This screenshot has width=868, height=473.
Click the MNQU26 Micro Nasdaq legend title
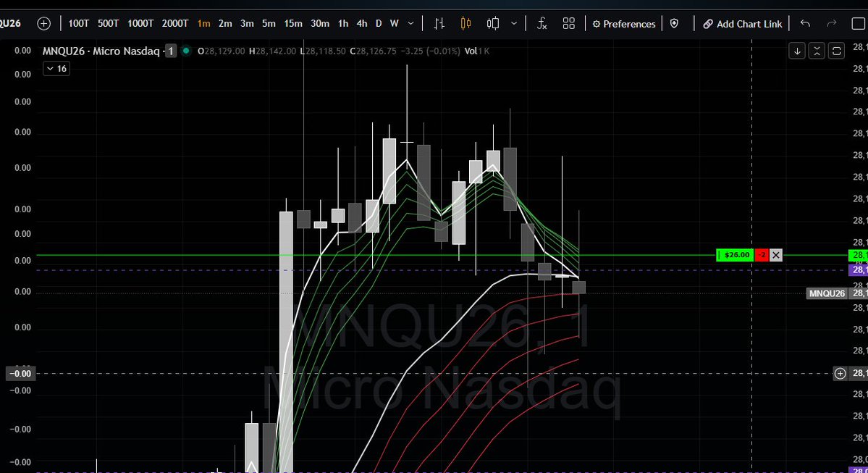[101, 51]
